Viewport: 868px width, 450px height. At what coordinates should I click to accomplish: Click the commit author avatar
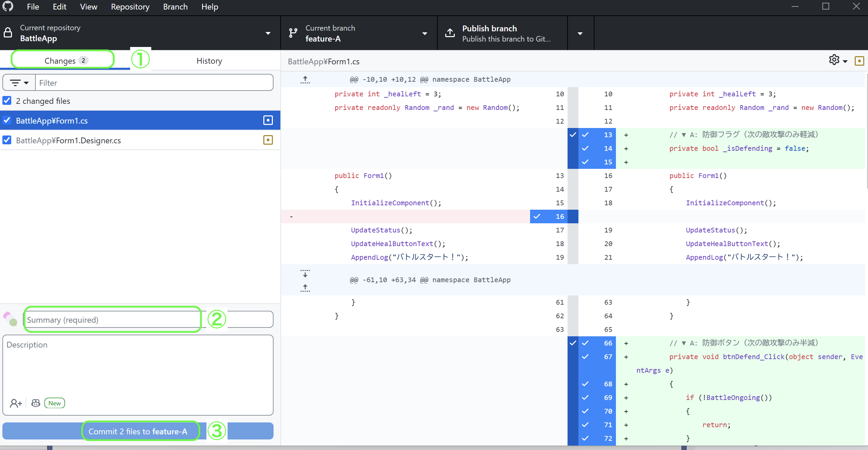point(10,319)
